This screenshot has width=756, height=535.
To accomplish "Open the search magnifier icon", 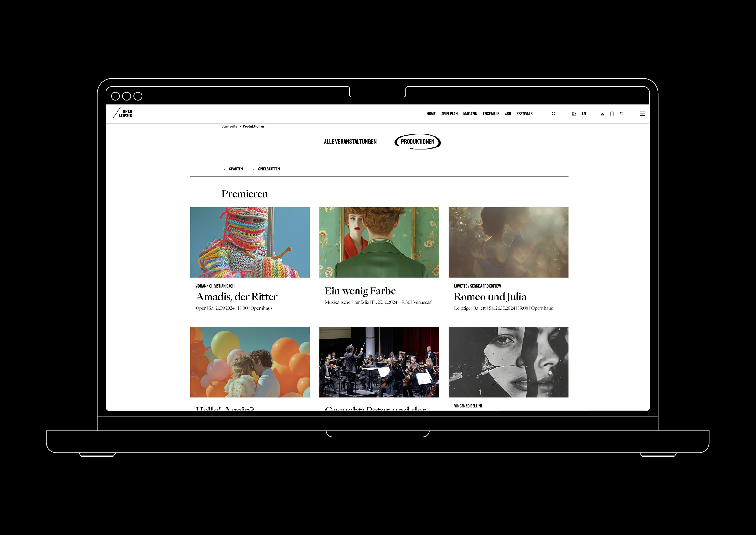I will [x=553, y=114].
